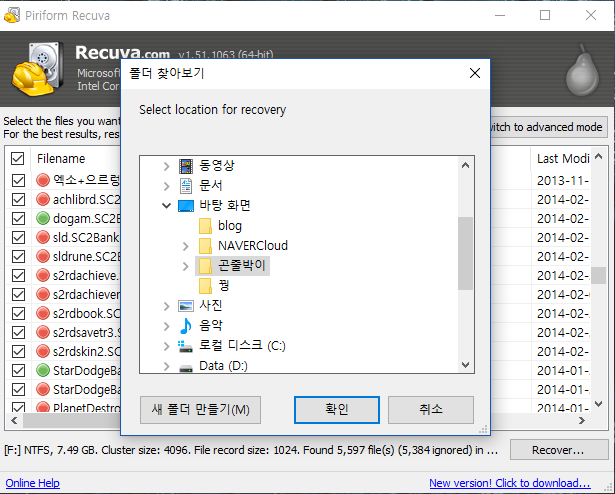Expand the 음악 tree node
Viewport: 615px width, 494px height.
click(167, 326)
